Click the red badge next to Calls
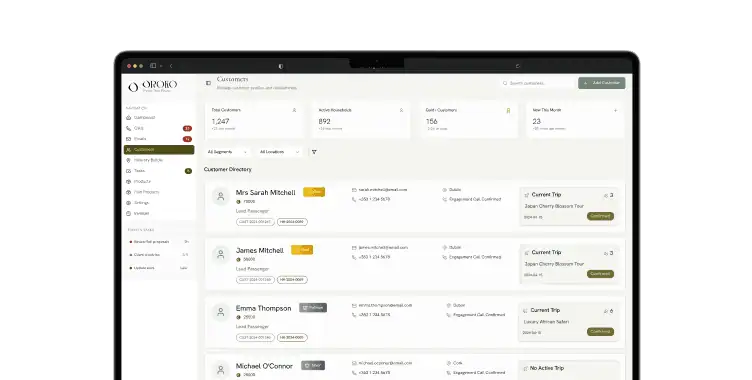The width and height of the screenshot is (752, 380). pos(187,128)
